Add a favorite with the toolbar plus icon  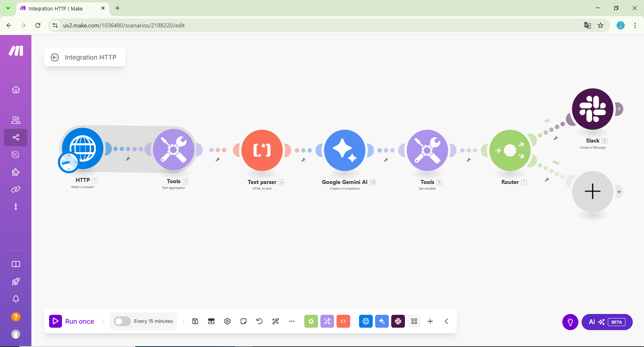coord(430,321)
